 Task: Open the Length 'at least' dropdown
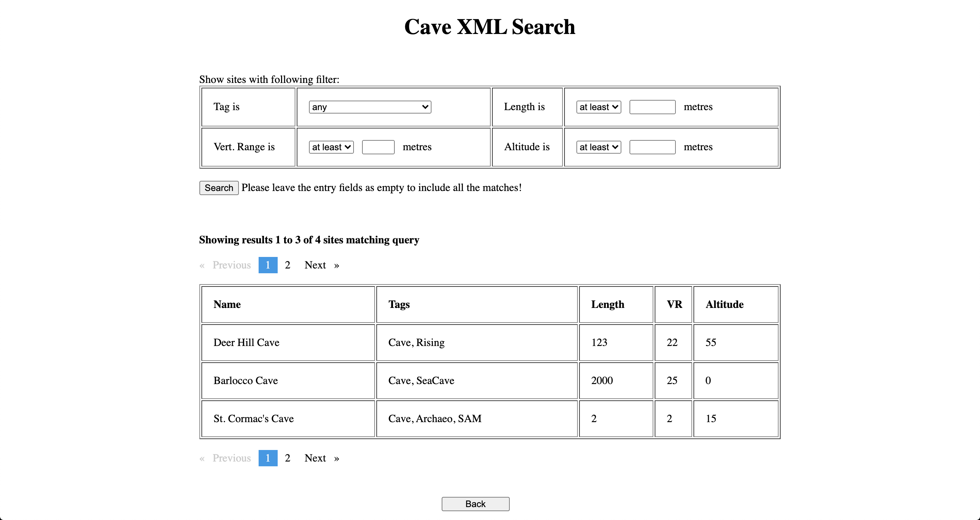pos(599,107)
